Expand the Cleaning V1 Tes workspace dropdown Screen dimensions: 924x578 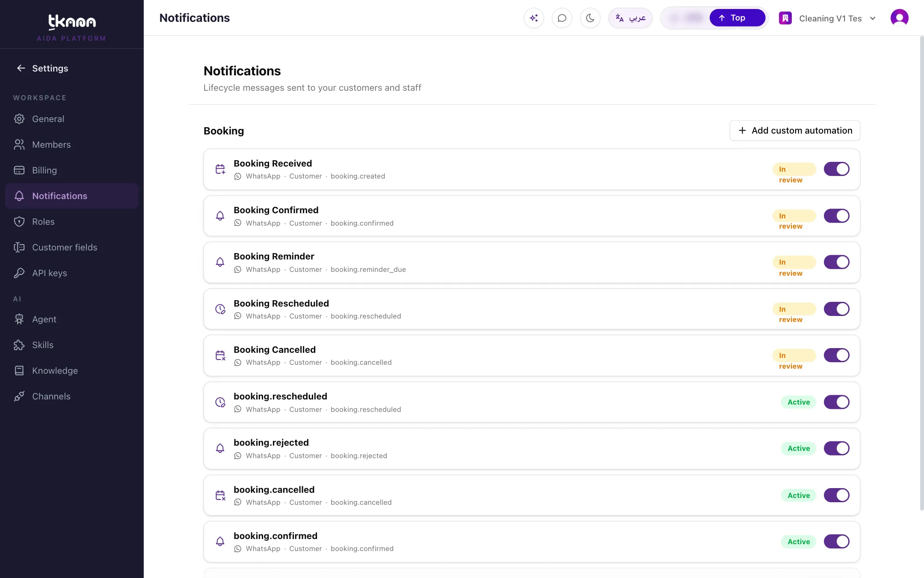click(x=828, y=18)
